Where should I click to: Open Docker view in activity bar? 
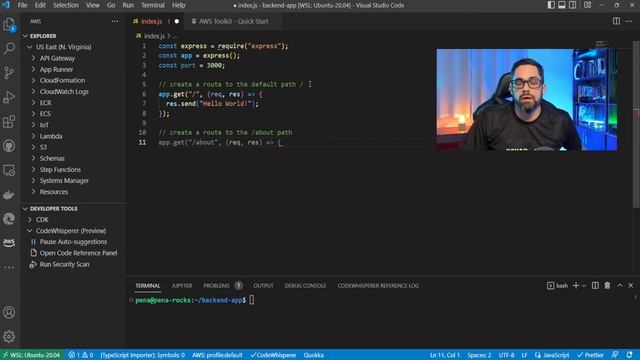9,195
